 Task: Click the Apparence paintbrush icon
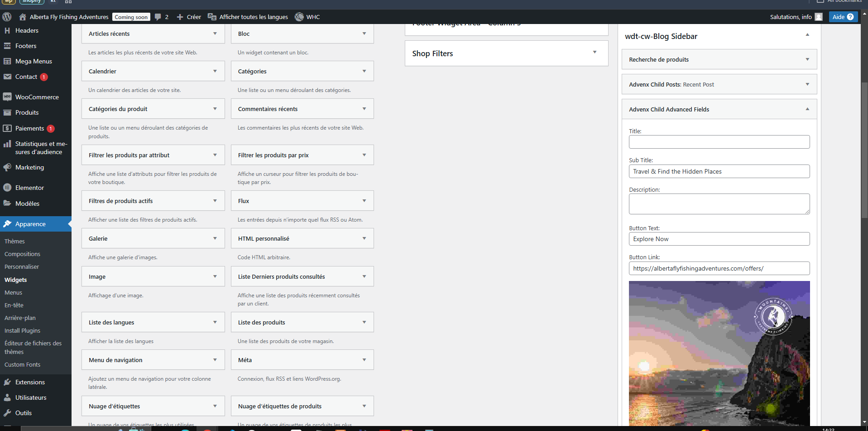pos(7,224)
